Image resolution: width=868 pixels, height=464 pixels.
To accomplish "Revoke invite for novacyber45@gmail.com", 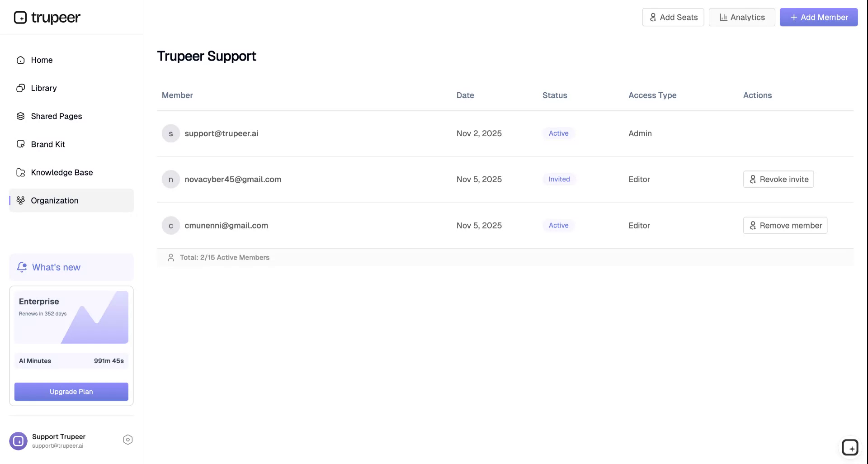I will 778,179.
